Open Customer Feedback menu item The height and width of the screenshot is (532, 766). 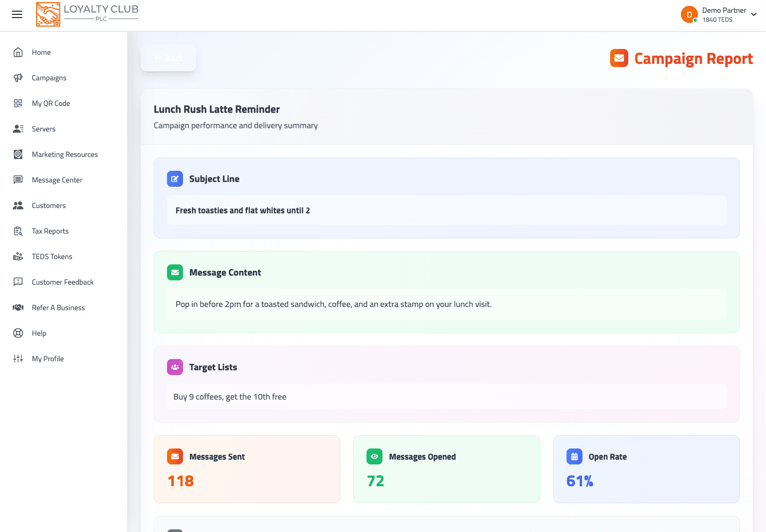(64, 282)
